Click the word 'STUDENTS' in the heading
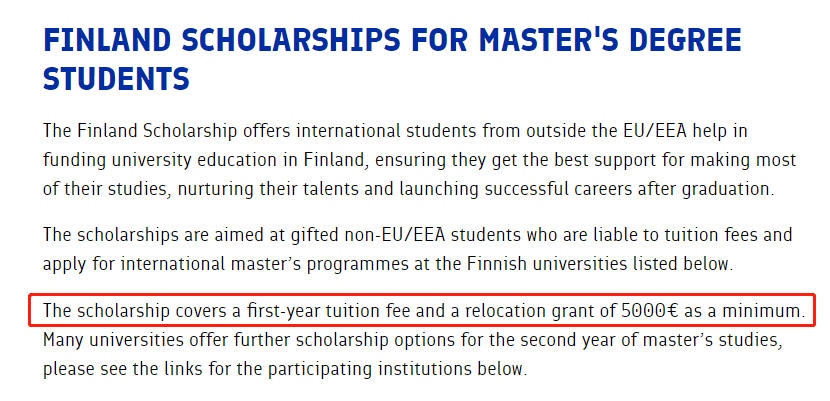Screen dimensions: 830x401 point(116,78)
